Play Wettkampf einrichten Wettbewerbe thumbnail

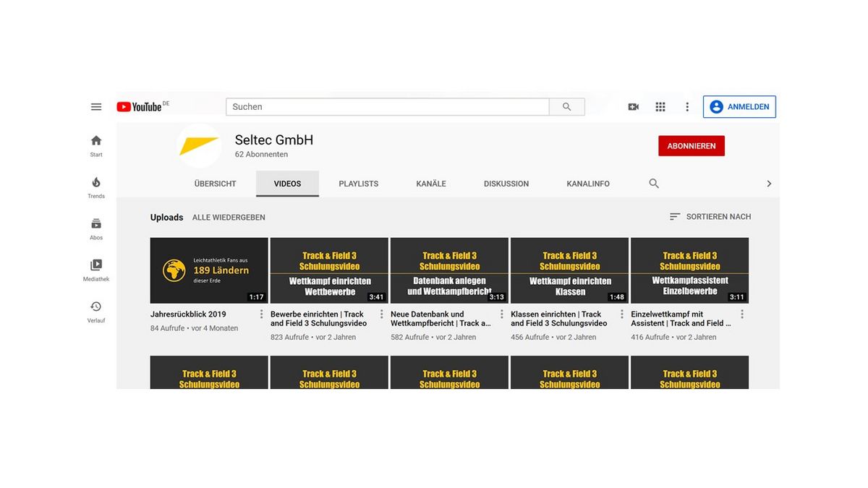tap(329, 270)
